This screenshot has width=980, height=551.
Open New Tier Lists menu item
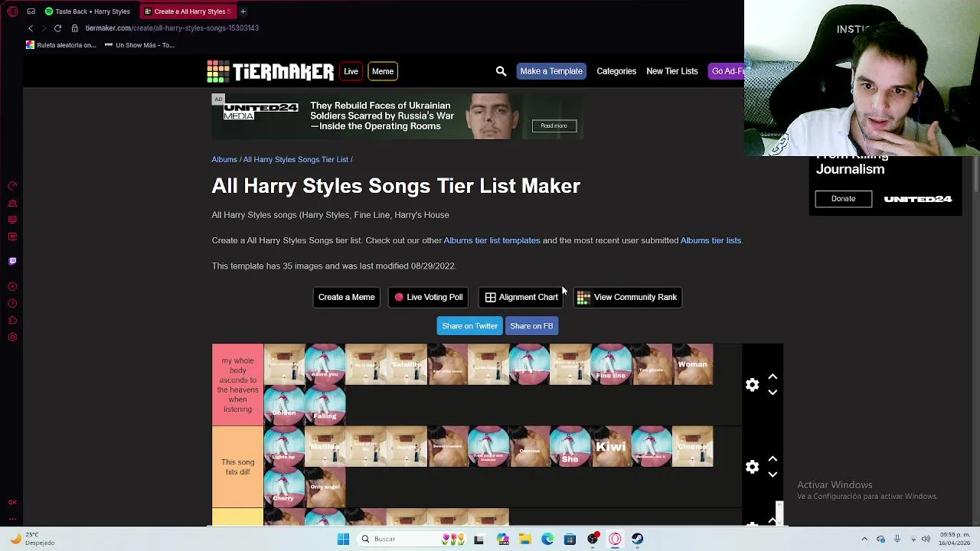(672, 71)
